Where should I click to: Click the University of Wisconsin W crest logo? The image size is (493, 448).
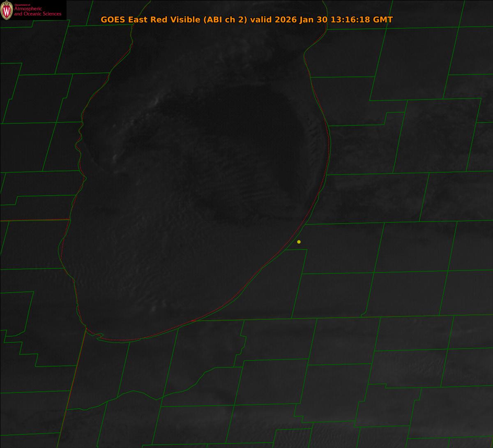tap(7, 10)
